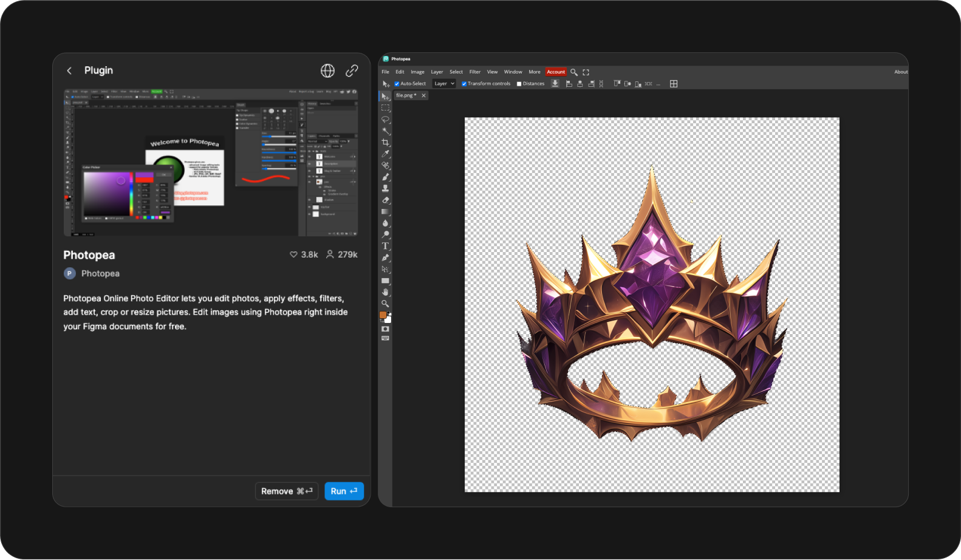Select the Type tool
Viewport: 961px width, 560px height.
point(385,246)
